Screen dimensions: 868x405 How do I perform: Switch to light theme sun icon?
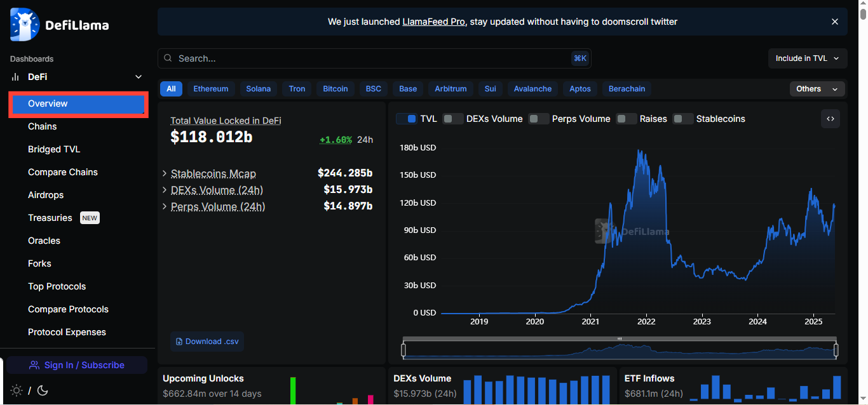click(17, 390)
